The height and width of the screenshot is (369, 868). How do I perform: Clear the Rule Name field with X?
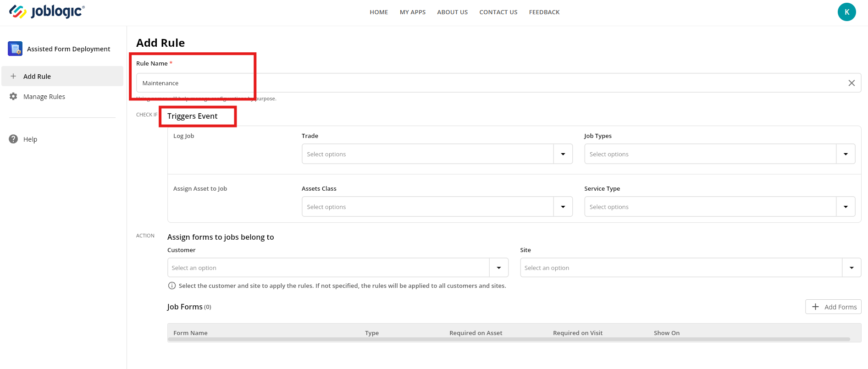click(851, 83)
